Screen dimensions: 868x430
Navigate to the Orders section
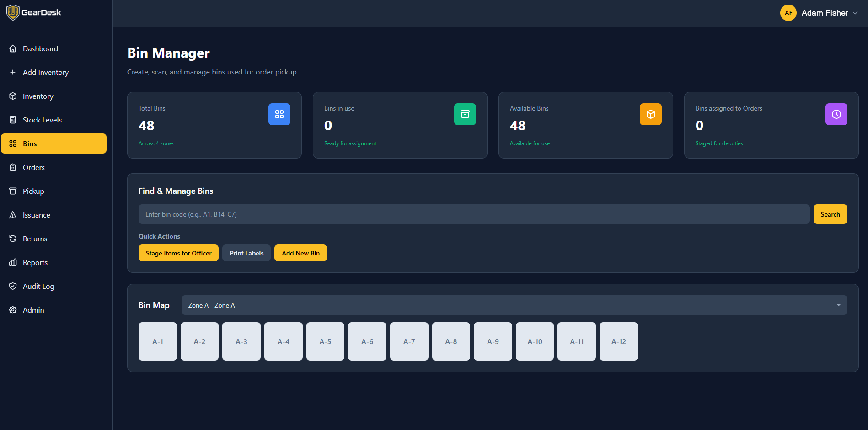(x=34, y=167)
